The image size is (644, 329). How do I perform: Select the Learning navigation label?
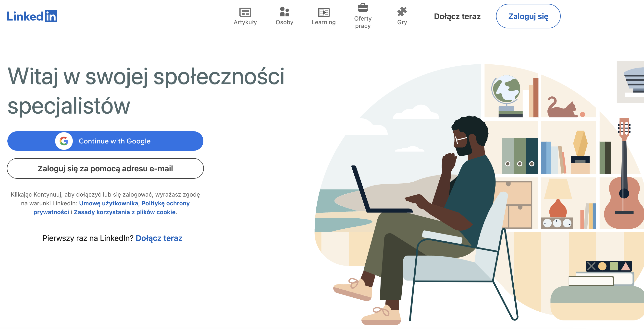pyautogui.click(x=323, y=22)
